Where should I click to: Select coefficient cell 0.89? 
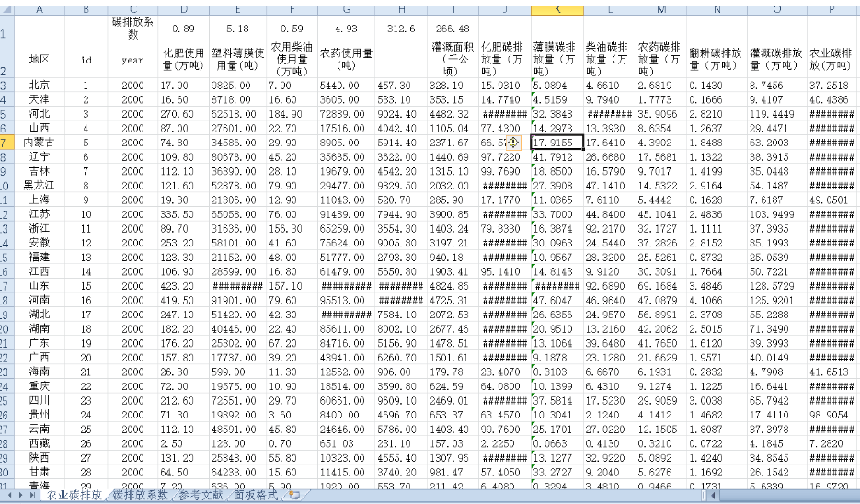184,28
